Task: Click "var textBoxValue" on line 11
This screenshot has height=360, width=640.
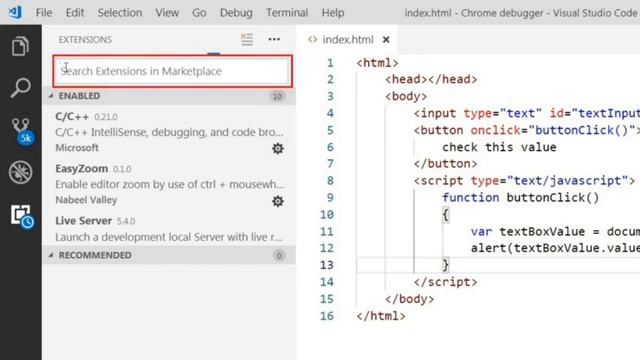Action: tap(529, 231)
